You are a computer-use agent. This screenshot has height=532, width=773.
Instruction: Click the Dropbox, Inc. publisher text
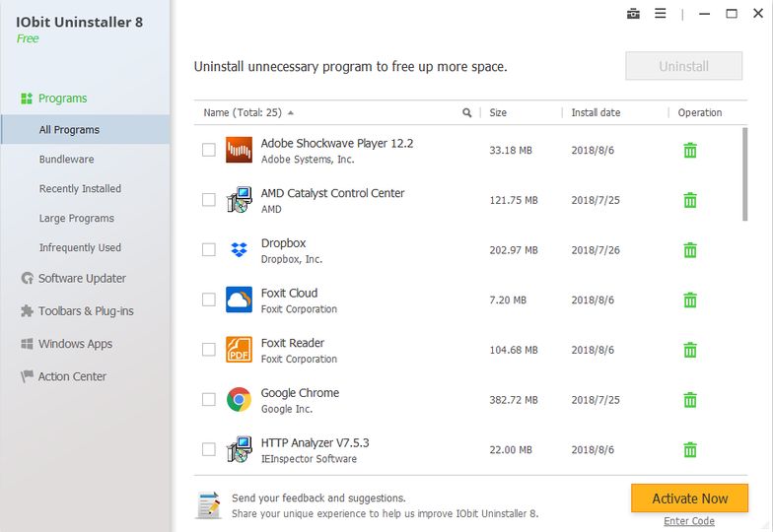coord(292,259)
